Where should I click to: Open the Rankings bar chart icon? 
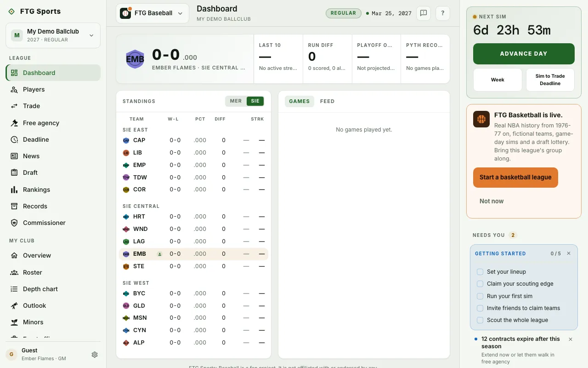14,190
